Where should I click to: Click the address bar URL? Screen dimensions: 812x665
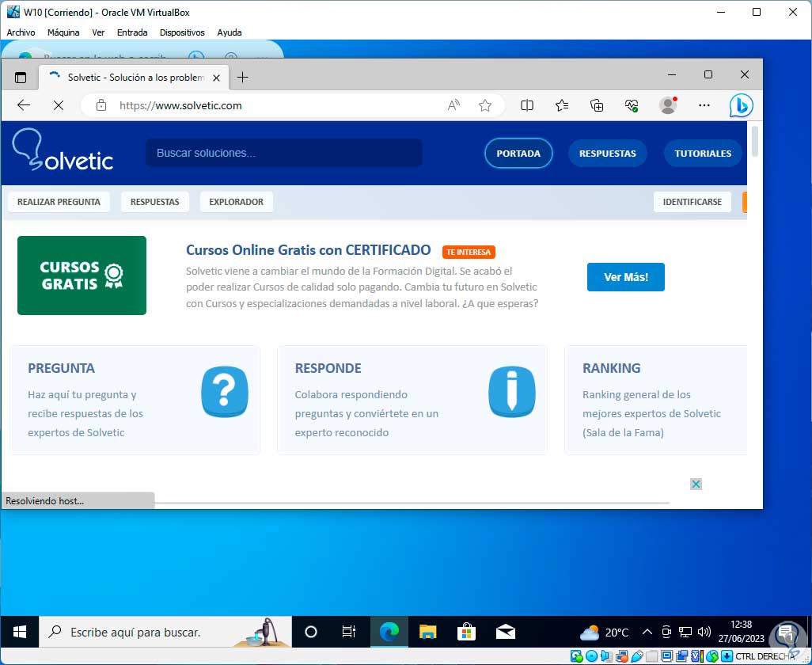pos(180,105)
